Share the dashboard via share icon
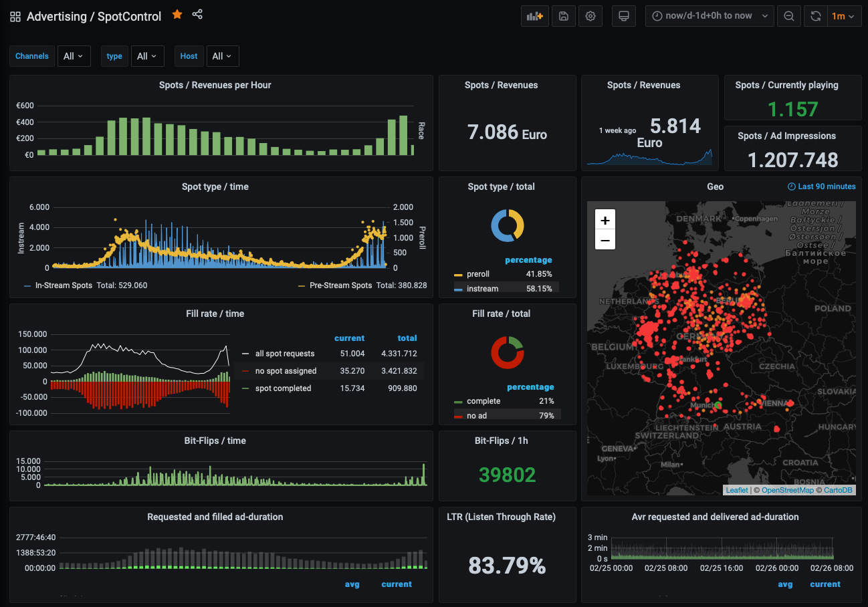868x607 pixels. point(197,14)
